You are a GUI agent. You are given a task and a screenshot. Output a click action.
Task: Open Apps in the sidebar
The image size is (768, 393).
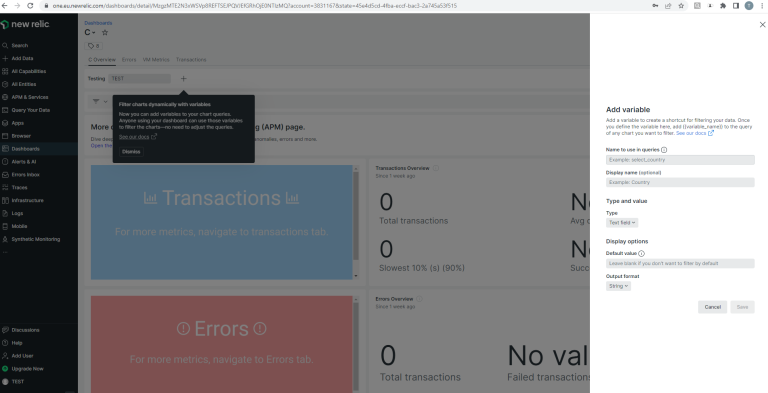(13, 123)
